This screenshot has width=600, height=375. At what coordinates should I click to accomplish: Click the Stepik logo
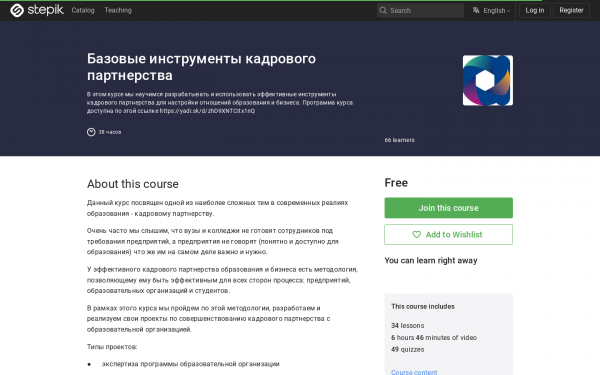(37, 10)
